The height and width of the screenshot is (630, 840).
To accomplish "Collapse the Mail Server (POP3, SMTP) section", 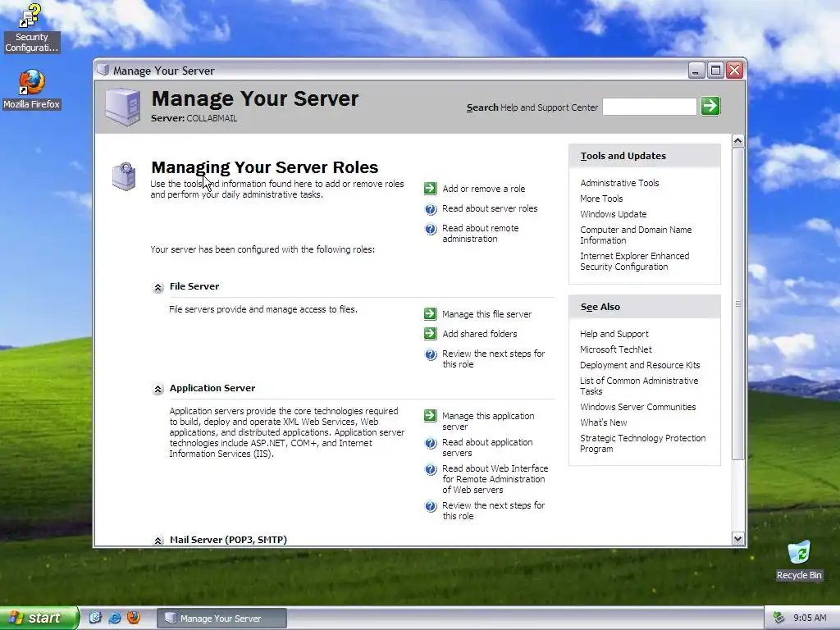I will 157,540.
